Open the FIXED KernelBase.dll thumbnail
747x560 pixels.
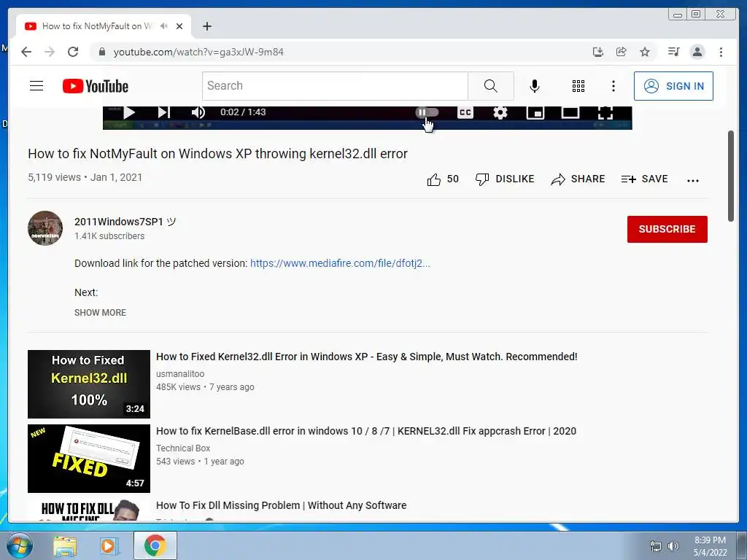pyautogui.click(x=88, y=459)
